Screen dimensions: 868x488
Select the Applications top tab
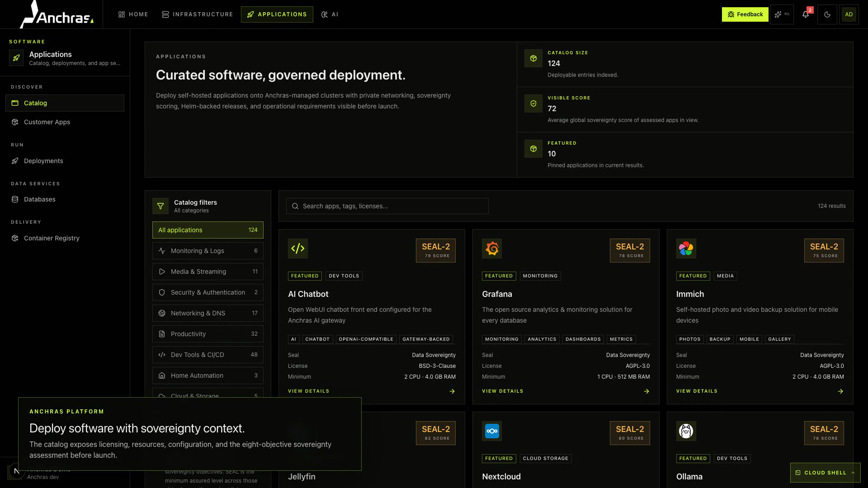coord(277,14)
